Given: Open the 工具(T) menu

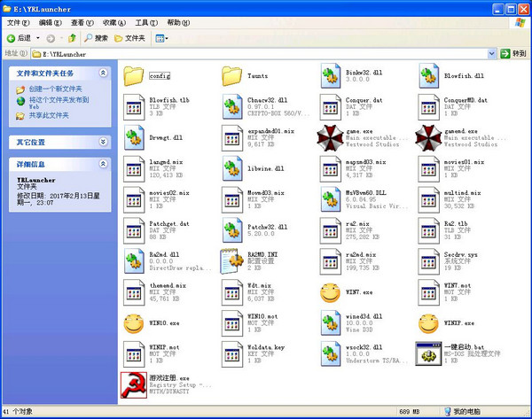Looking at the screenshot, I should pyautogui.click(x=146, y=23).
